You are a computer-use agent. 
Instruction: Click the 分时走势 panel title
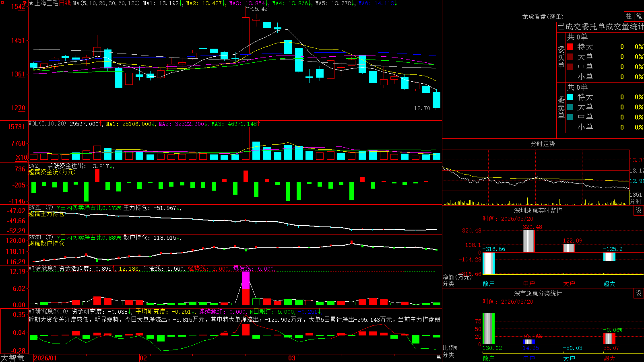point(543,144)
